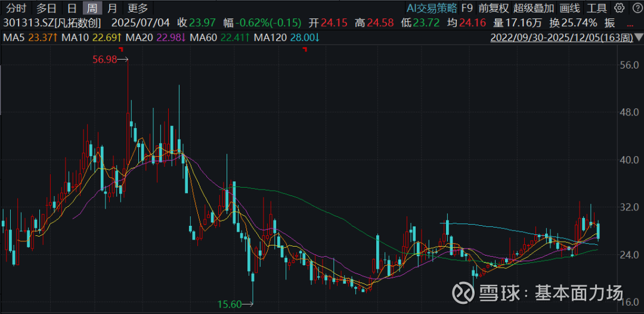Click the 56.0 price axis label
The image size is (644, 314).
tap(629, 65)
